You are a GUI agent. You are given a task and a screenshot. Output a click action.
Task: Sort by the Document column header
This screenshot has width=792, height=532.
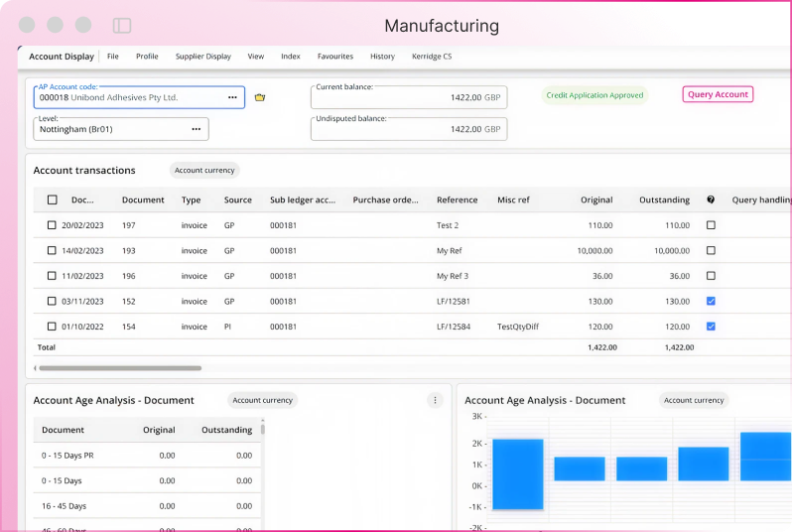pos(143,200)
